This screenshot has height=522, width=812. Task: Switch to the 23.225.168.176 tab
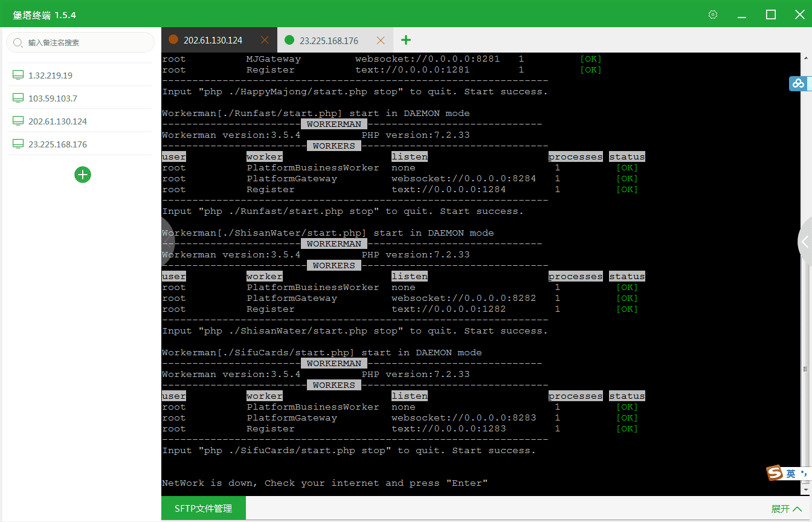pyautogui.click(x=329, y=40)
